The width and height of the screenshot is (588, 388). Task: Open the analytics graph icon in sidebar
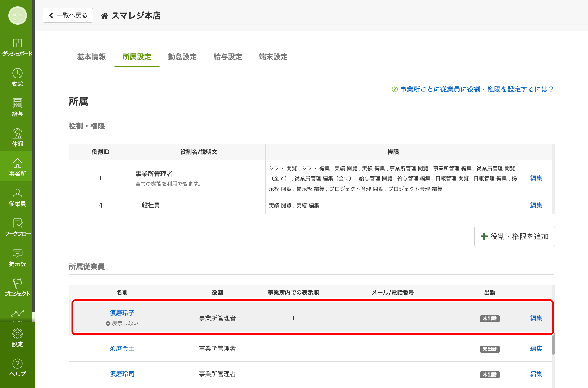18,313
